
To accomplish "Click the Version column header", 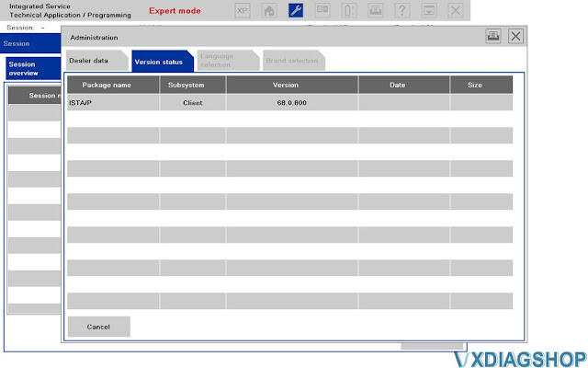I will tap(292, 85).
